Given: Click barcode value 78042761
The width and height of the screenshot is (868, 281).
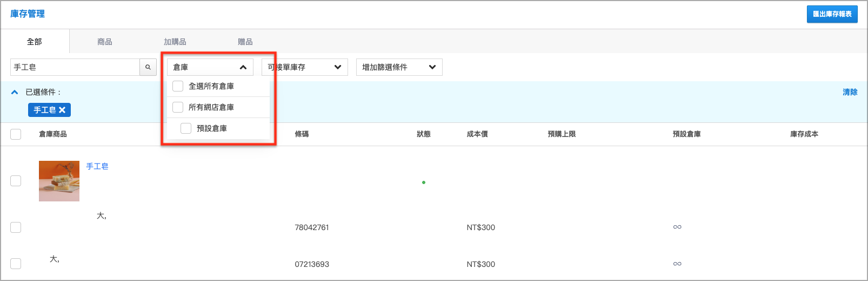Looking at the screenshot, I should 312,227.
